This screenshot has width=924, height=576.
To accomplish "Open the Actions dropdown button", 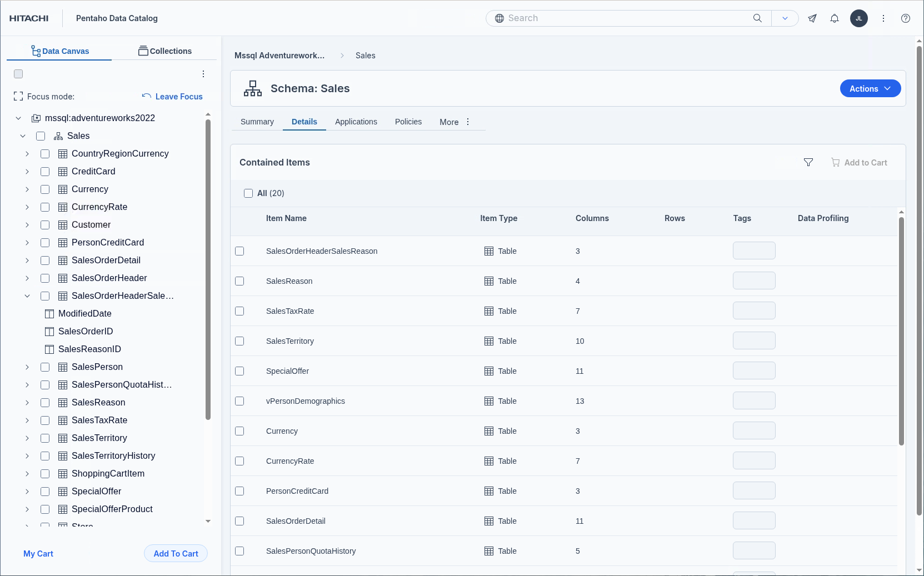I will [x=870, y=89].
